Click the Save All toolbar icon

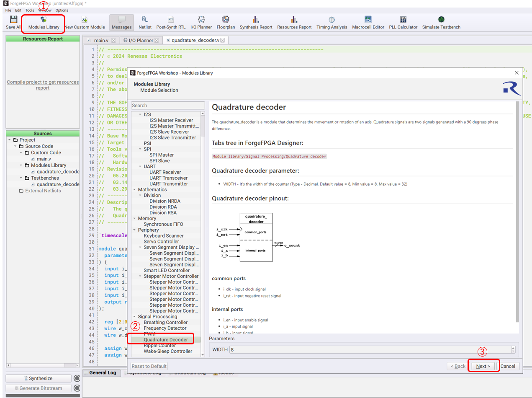pyautogui.click(x=13, y=23)
